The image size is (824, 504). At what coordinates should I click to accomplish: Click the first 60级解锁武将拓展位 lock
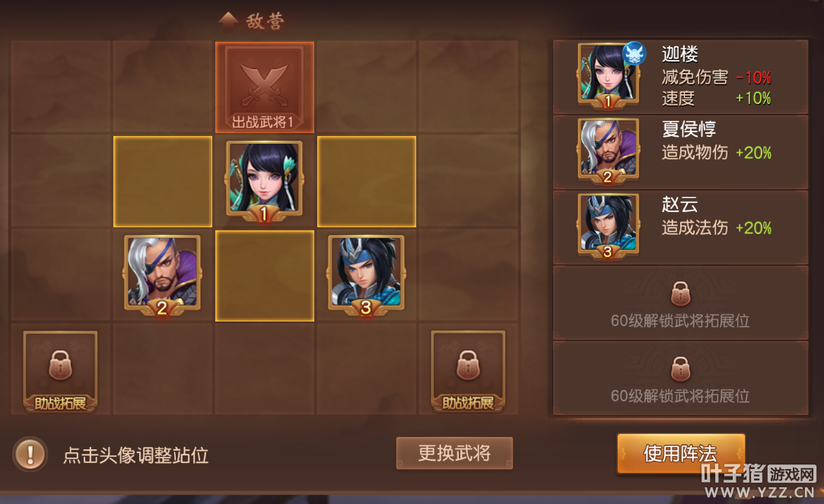pos(680,293)
